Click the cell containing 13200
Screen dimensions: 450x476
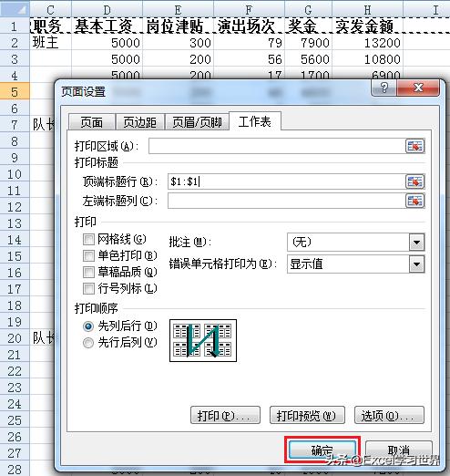(367, 43)
